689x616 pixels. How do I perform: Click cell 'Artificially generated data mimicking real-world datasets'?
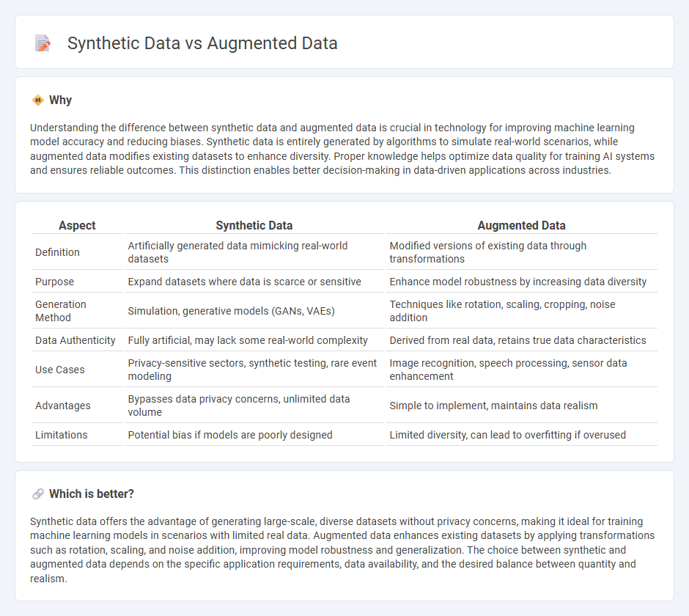[254, 252]
